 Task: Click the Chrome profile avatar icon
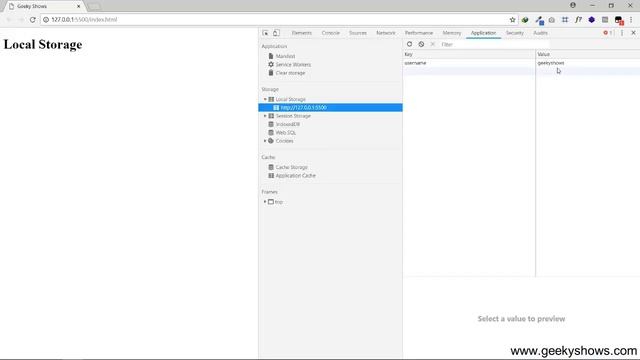tap(573, 5)
